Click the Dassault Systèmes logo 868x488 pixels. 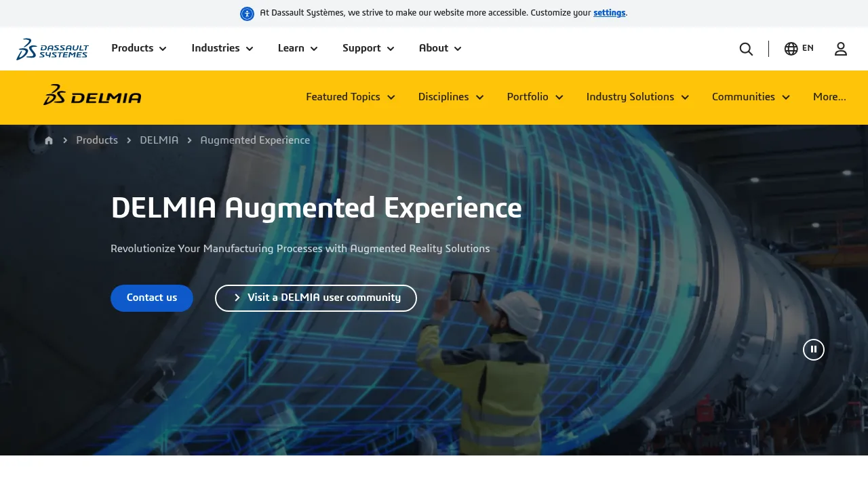52,49
